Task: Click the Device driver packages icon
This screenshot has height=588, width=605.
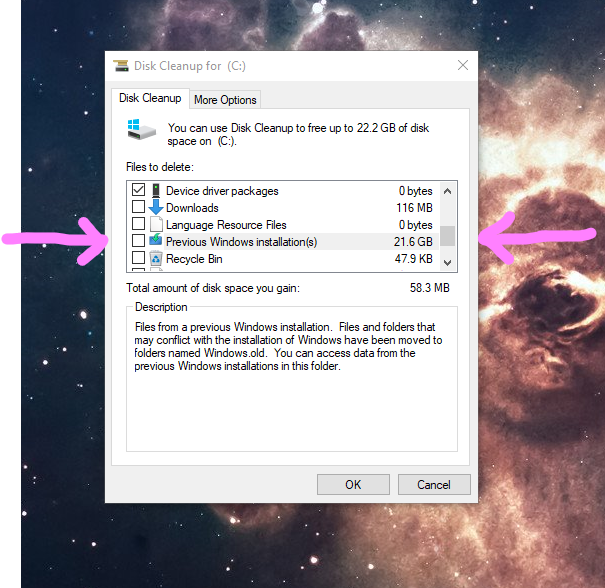Action: point(156,191)
